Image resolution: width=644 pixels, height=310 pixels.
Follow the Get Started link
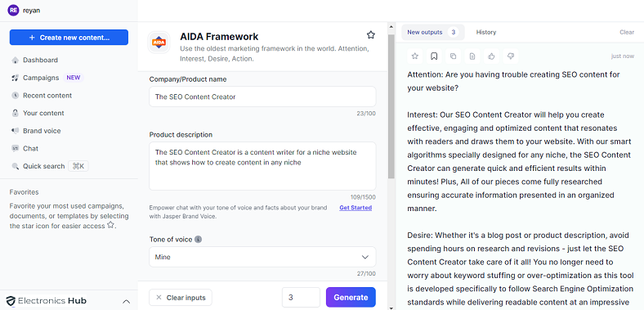click(356, 208)
